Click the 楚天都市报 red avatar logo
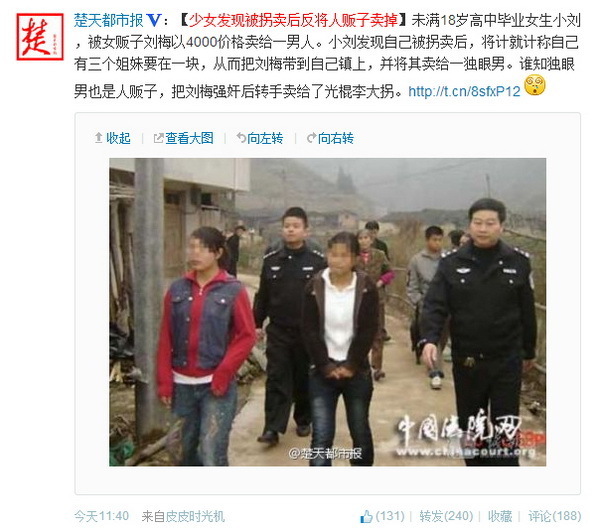This screenshot has width=600, height=532. click(x=40, y=37)
